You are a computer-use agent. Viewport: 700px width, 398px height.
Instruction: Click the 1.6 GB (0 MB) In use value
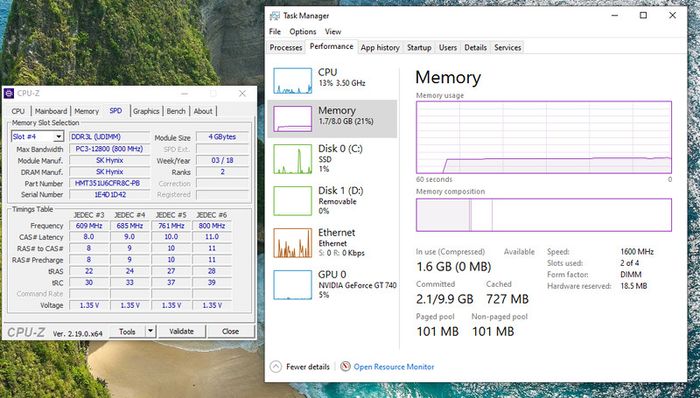coord(454,267)
